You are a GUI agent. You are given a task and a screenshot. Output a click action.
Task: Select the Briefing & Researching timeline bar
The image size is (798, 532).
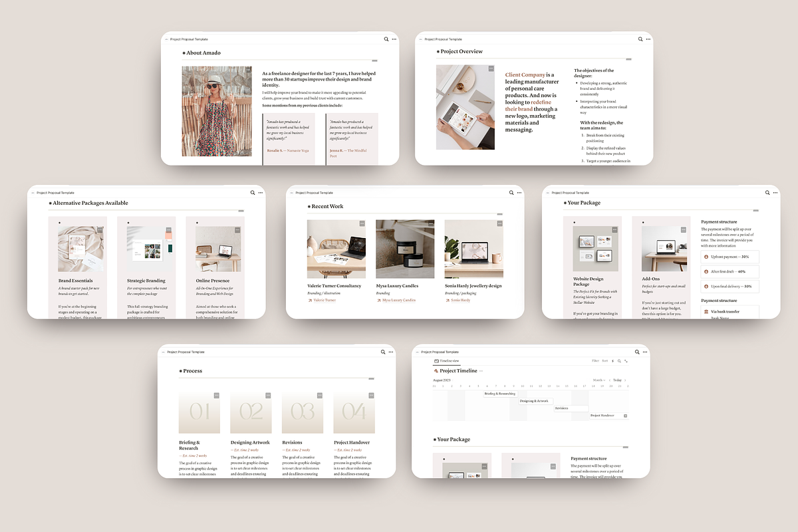tap(500, 394)
